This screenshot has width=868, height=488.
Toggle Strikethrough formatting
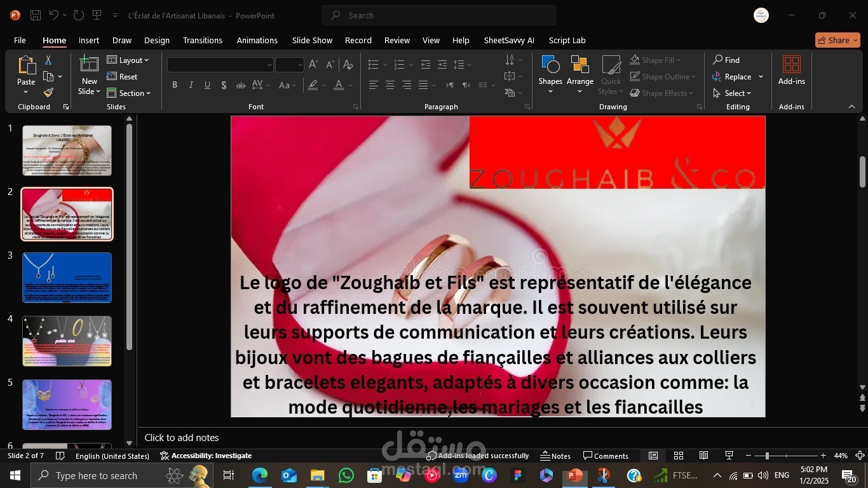click(x=240, y=85)
